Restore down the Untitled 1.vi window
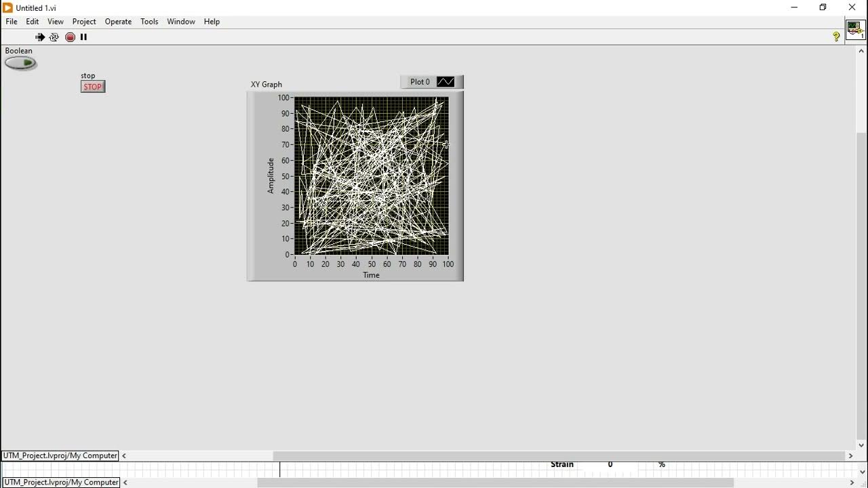Image resolution: width=868 pixels, height=488 pixels. coord(823,7)
